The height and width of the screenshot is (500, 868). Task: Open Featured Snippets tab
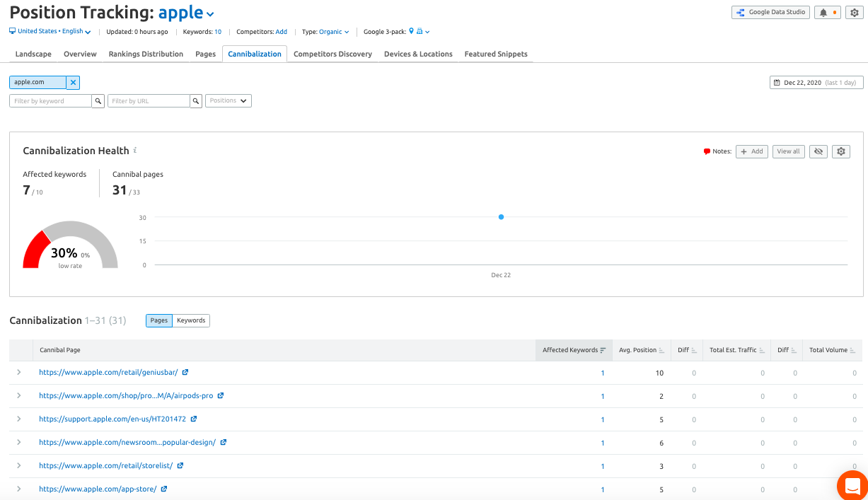point(496,54)
